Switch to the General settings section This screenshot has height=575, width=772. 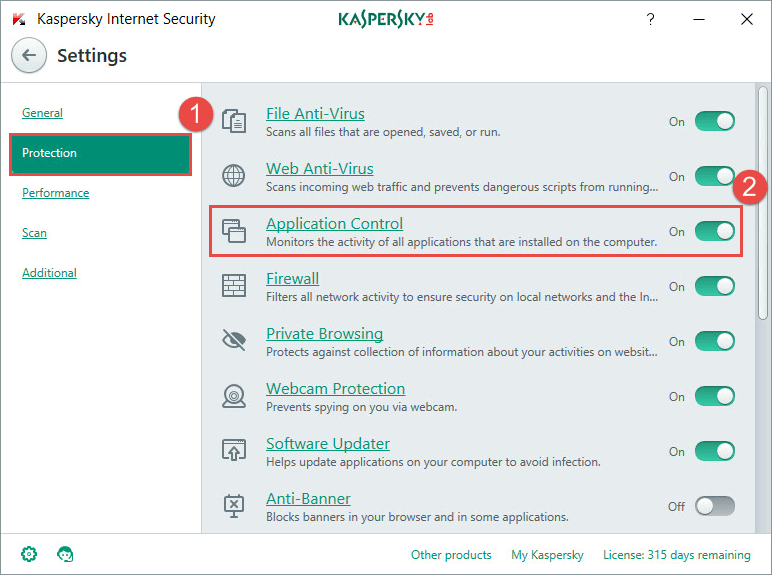point(42,113)
